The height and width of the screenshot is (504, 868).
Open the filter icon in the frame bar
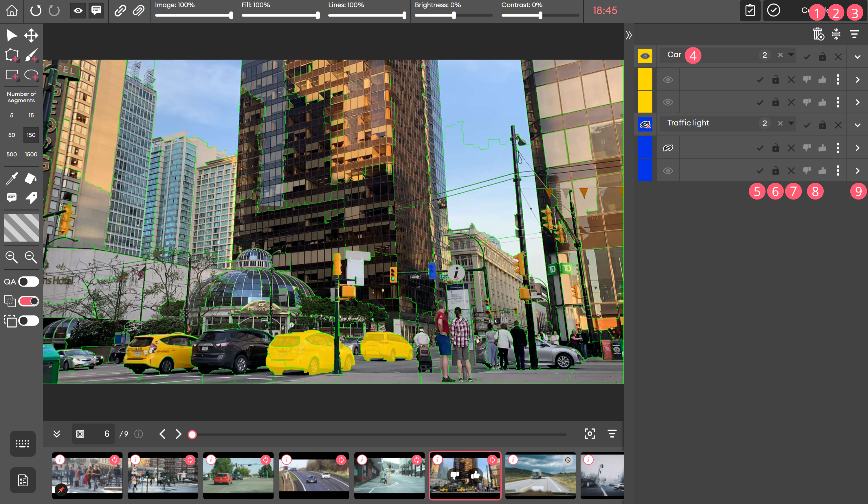(612, 434)
